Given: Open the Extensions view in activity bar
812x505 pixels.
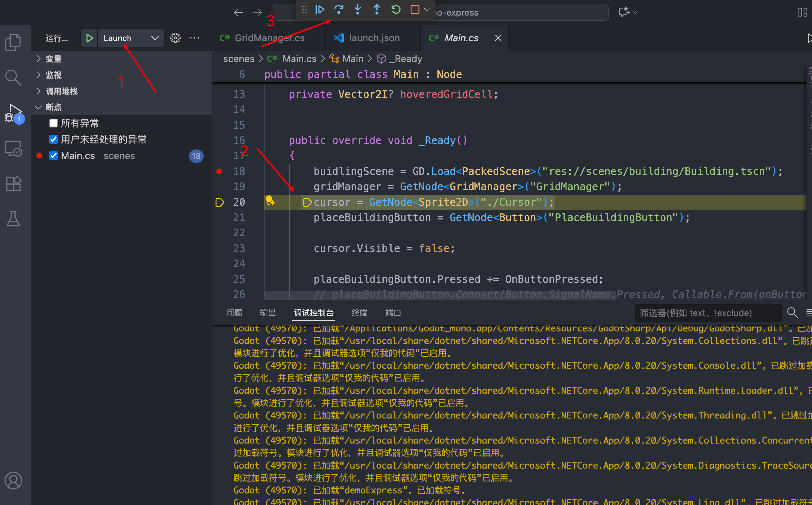Looking at the screenshot, I should coord(13,183).
